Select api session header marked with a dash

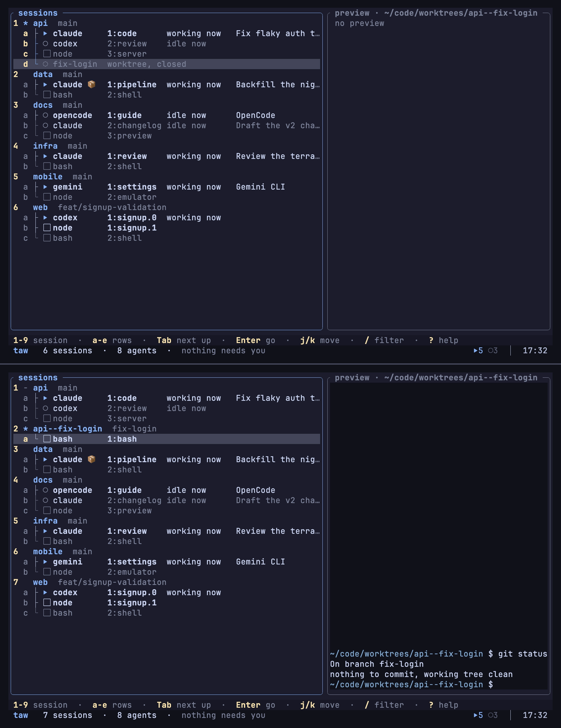166,388
